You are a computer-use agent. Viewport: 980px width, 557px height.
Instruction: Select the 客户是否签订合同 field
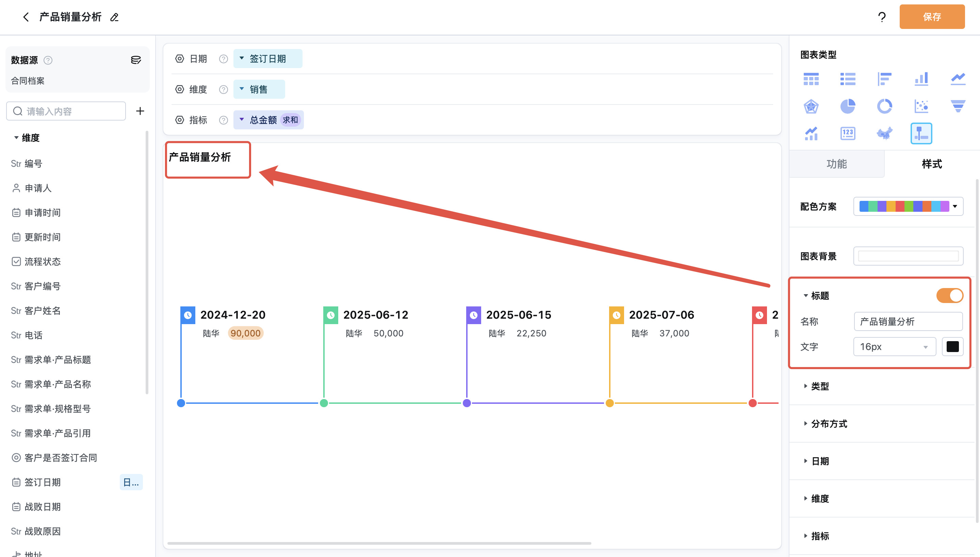coord(54,458)
